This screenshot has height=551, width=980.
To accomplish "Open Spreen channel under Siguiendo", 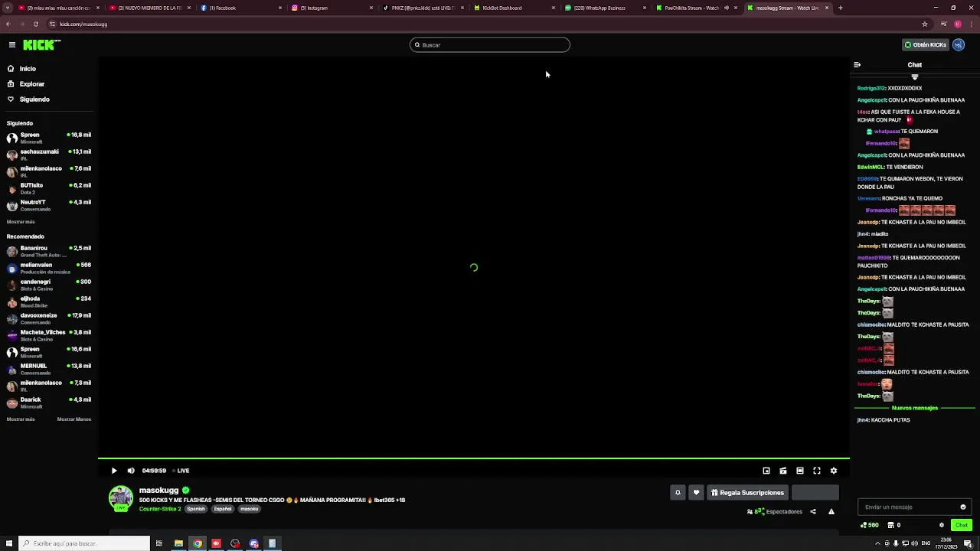I will click(49, 138).
